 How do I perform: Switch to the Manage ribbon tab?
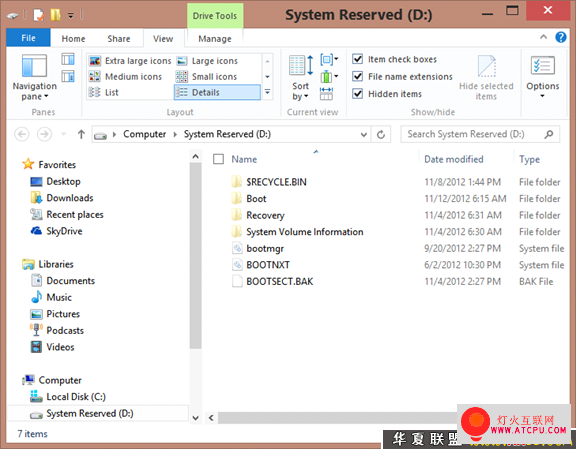click(x=215, y=39)
